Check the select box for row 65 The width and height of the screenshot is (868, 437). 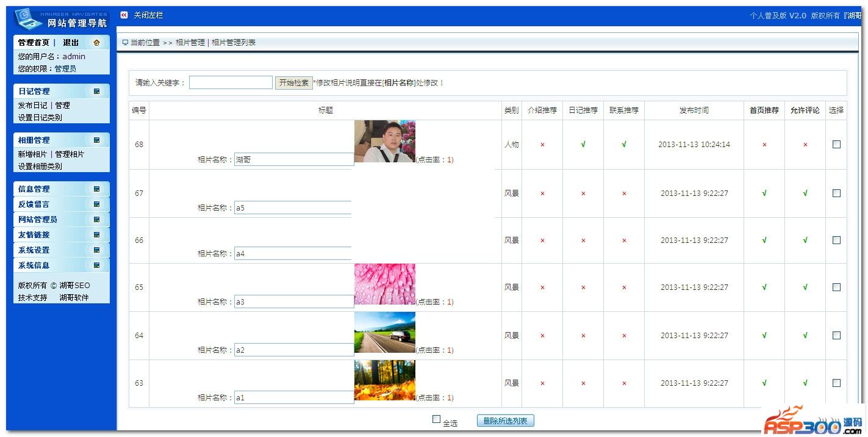coord(836,287)
